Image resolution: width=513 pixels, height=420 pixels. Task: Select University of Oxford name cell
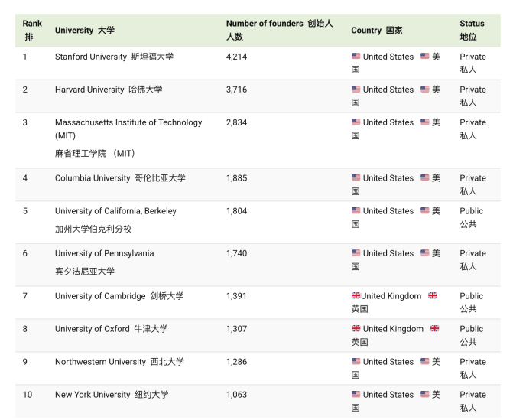tap(111, 329)
